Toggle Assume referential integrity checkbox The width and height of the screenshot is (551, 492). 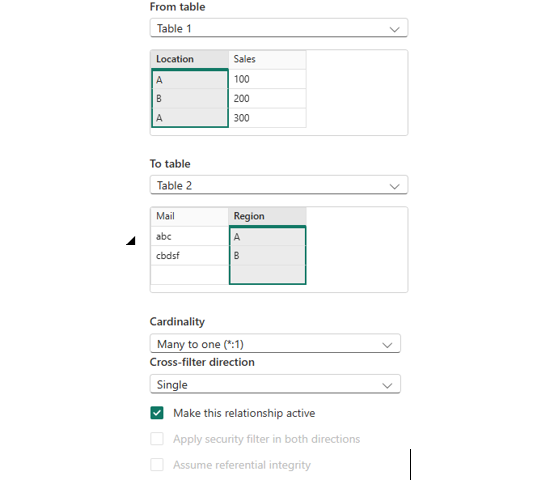click(x=157, y=465)
